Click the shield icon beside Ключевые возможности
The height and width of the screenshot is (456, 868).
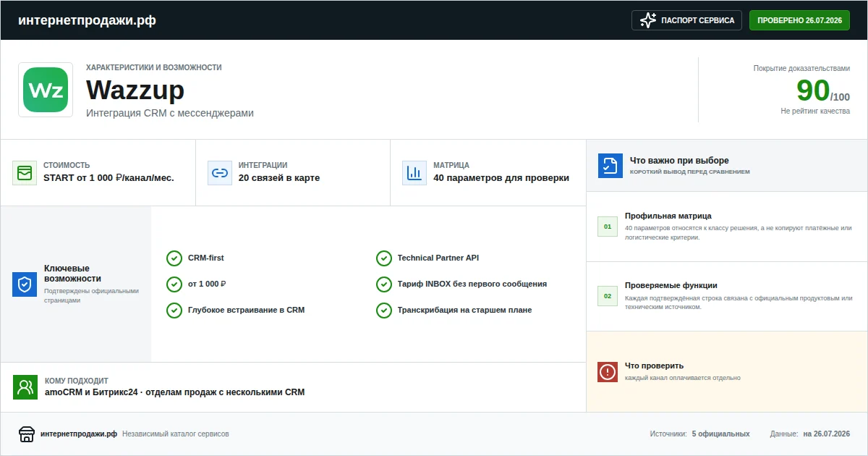[25, 284]
